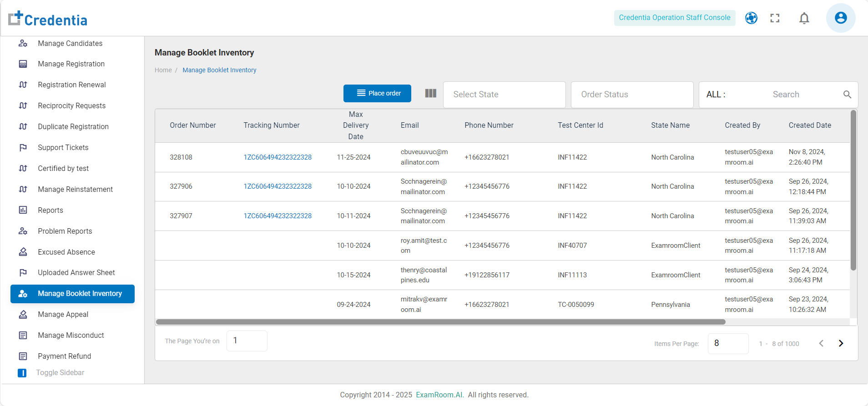Viewport: 868px width, 406px height.
Task: Open tracking number for order 327906
Action: 278,186
